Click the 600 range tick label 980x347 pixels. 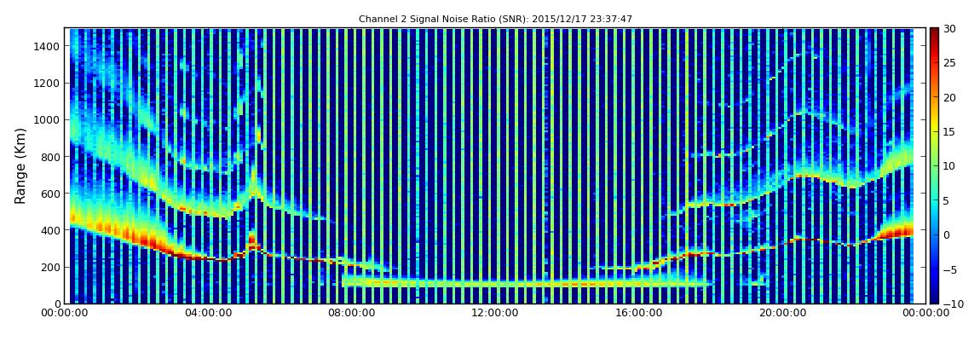[50, 194]
